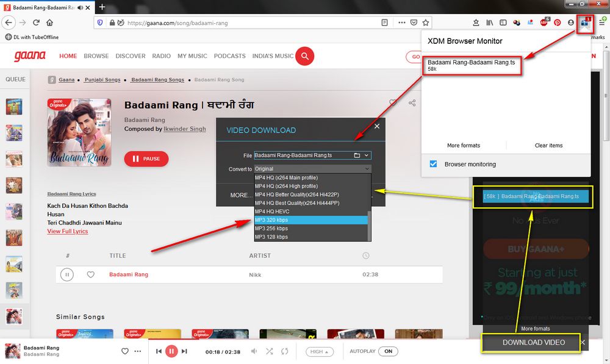Choose MP4 HQ Best Quality (x264 Hi444PP)

[x=311, y=203]
